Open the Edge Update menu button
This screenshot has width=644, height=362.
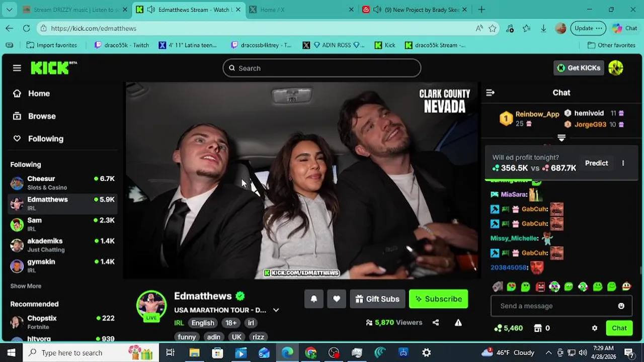click(588, 28)
